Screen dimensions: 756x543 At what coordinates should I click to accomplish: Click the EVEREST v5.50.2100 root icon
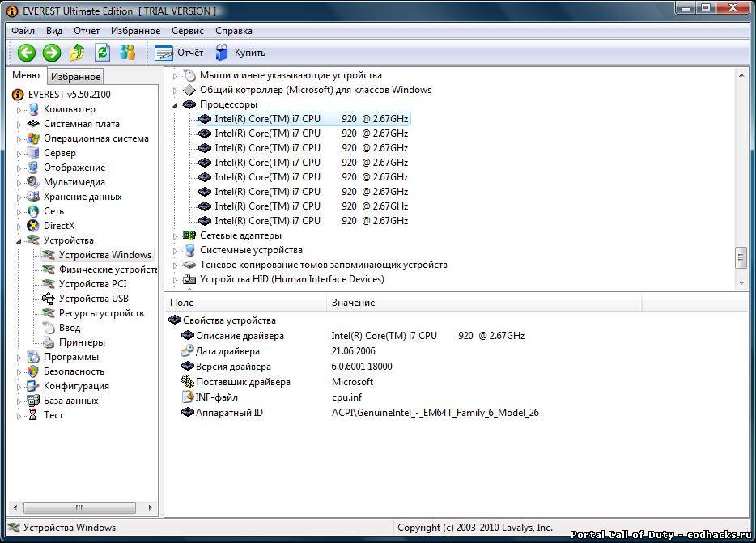point(18,95)
